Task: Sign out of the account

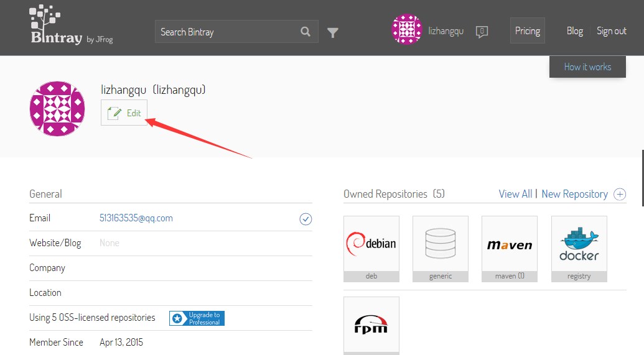Action: (611, 31)
